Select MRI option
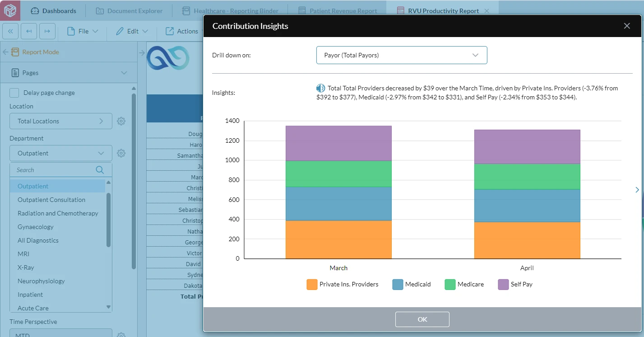The height and width of the screenshot is (337, 644). 57,254
